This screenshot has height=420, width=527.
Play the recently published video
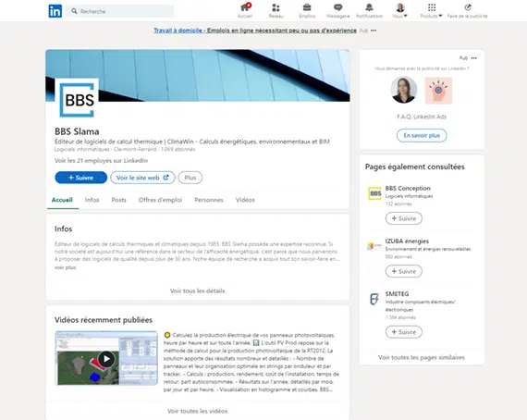point(106,358)
